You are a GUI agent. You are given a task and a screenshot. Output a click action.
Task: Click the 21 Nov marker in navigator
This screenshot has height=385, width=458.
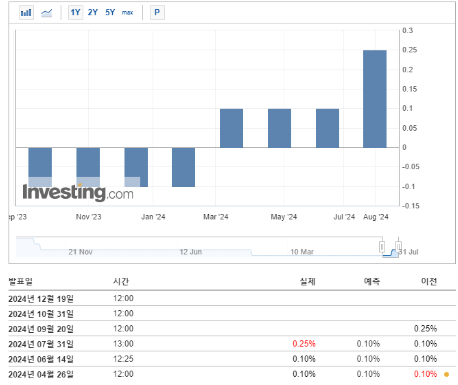80,252
